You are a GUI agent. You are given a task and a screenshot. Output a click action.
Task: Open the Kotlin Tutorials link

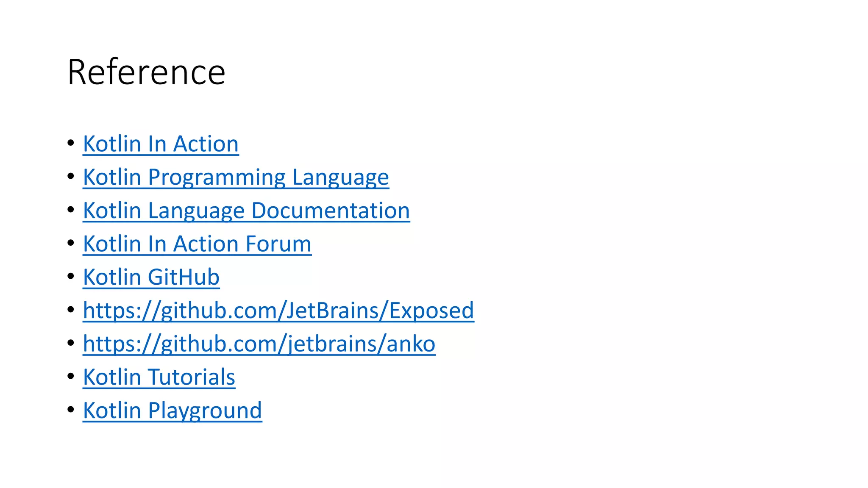coord(159,377)
